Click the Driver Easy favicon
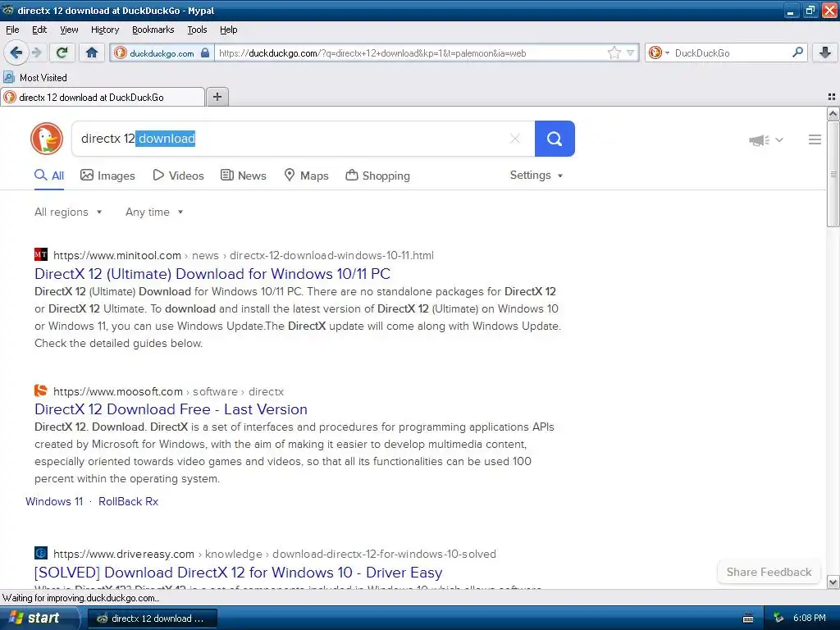The image size is (840, 630). [41, 552]
